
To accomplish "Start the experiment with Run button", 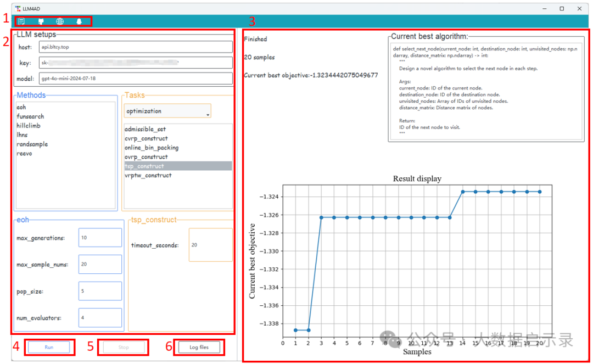I will pyautogui.click(x=49, y=347).
